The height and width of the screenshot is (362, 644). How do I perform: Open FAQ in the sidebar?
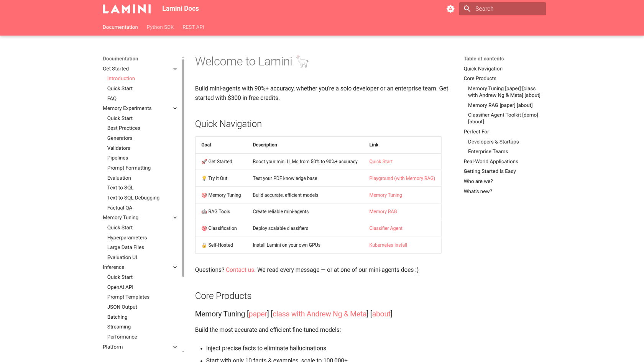pos(112,98)
